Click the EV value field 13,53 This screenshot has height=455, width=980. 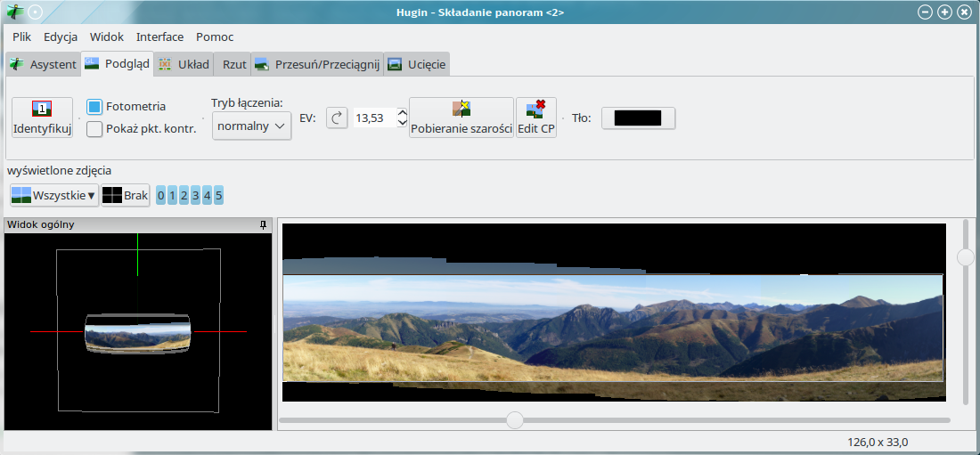(x=375, y=118)
